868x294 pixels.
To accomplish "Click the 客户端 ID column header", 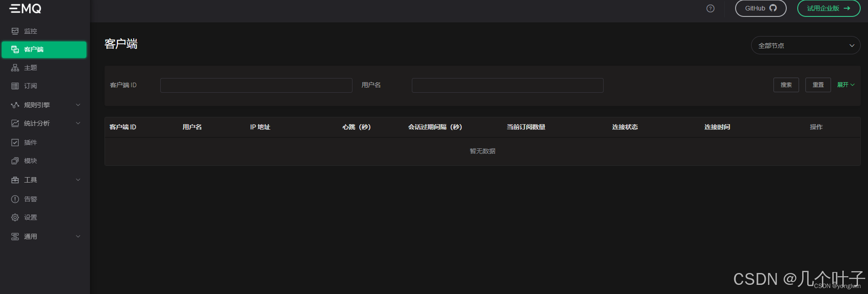I will pos(123,127).
